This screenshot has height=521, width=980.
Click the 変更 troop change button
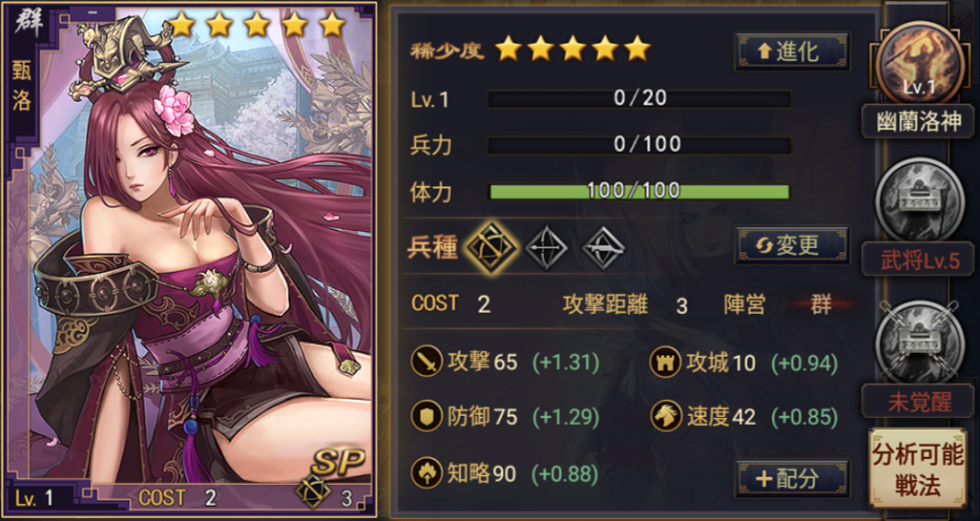tap(793, 245)
